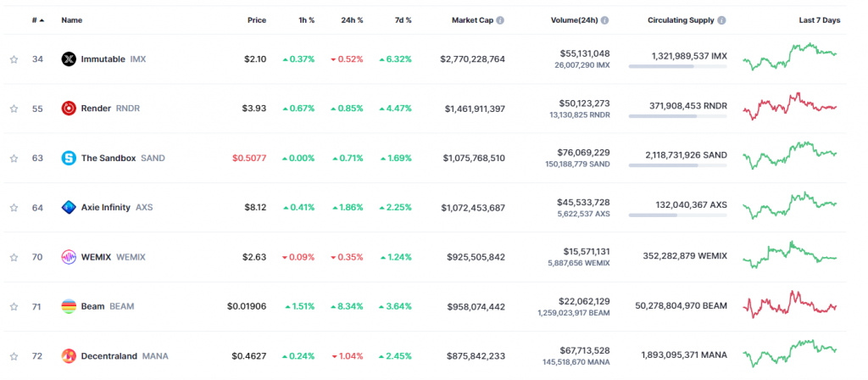
Task: Sort table by Volume(24h) header
Action: [x=574, y=20]
